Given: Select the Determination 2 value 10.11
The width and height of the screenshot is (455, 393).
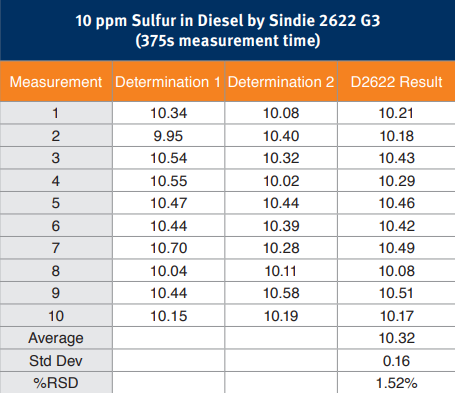Looking at the screenshot, I should 281,271.
